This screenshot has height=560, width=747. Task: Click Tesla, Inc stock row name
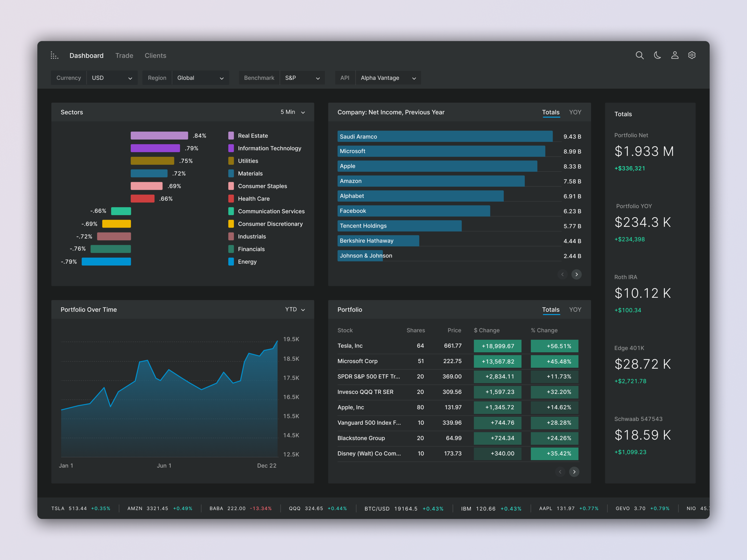(x=350, y=346)
